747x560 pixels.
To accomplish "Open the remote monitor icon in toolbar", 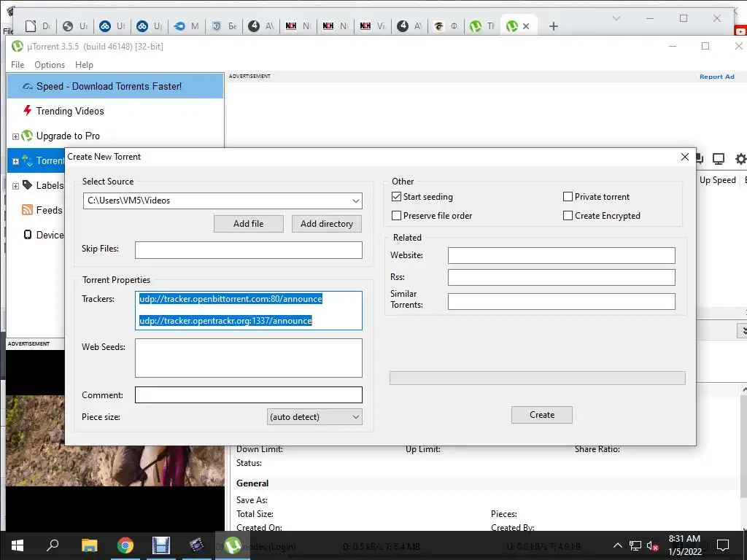I will (718, 159).
